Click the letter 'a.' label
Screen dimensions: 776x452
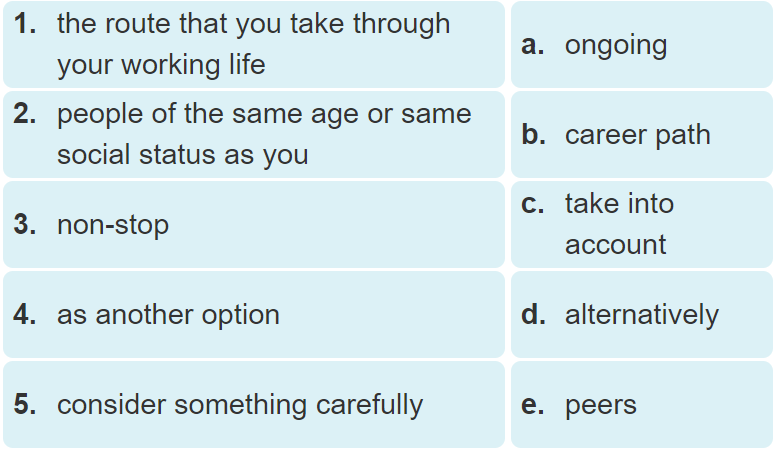[x=533, y=45]
